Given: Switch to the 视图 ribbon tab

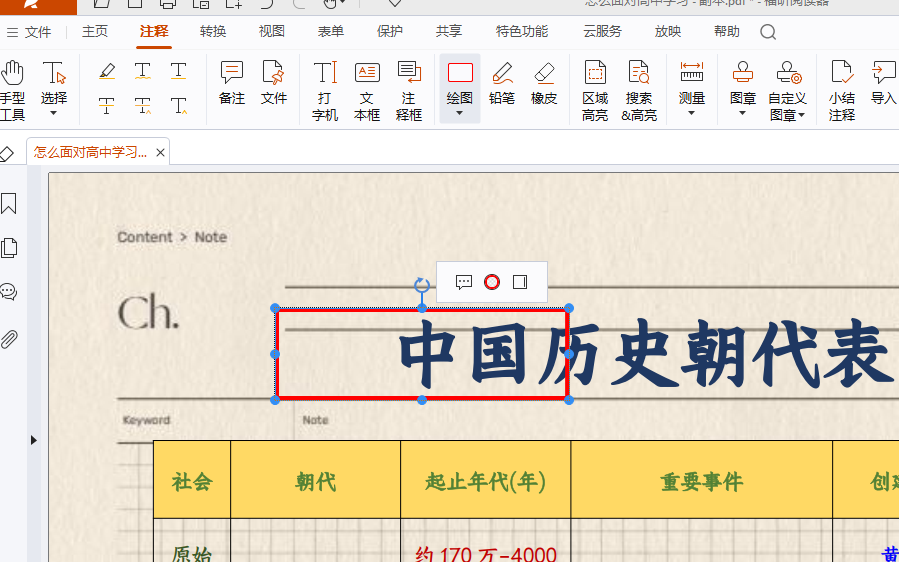Looking at the screenshot, I should (x=272, y=31).
